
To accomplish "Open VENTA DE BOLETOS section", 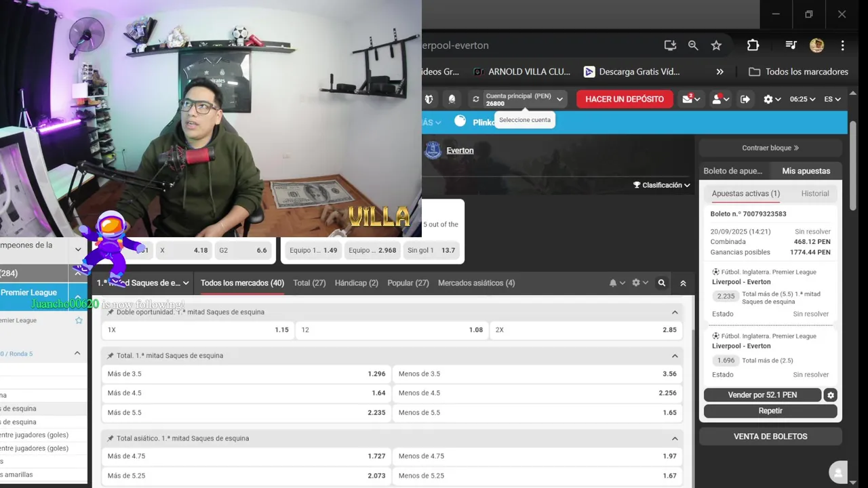I will [770, 436].
